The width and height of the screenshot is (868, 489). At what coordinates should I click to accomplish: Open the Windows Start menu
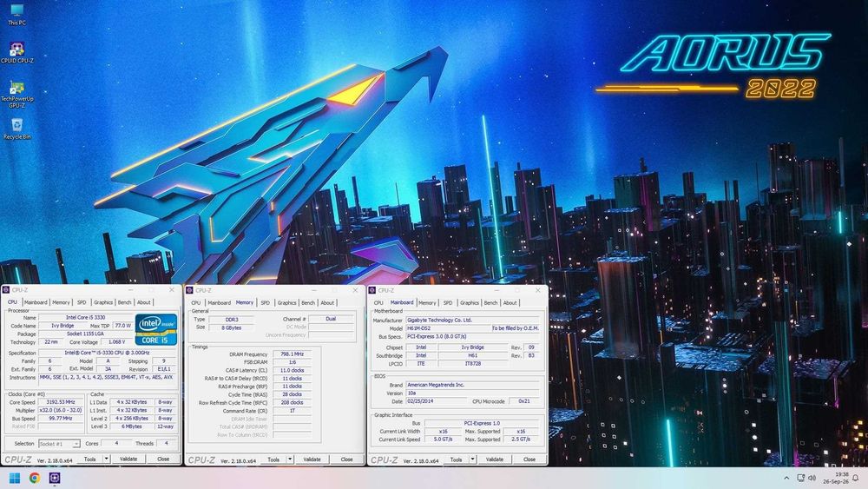(x=15, y=478)
